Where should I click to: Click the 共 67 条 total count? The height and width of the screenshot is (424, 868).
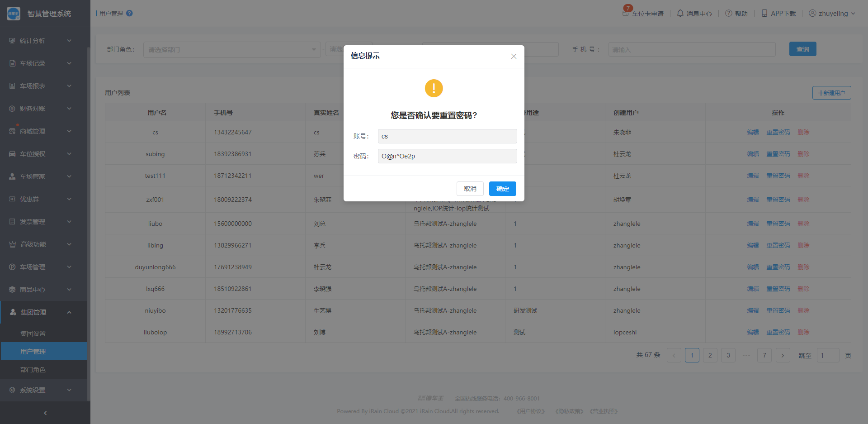pos(648,355)
